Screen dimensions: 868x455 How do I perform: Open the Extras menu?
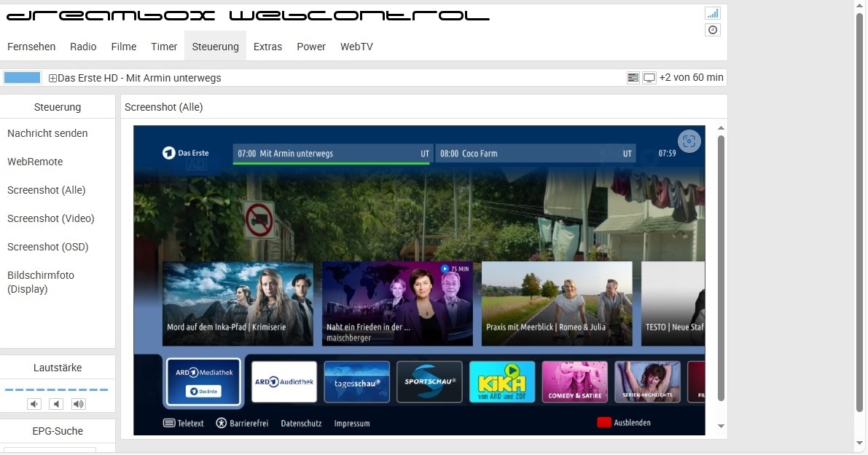(x=267, y=47)
